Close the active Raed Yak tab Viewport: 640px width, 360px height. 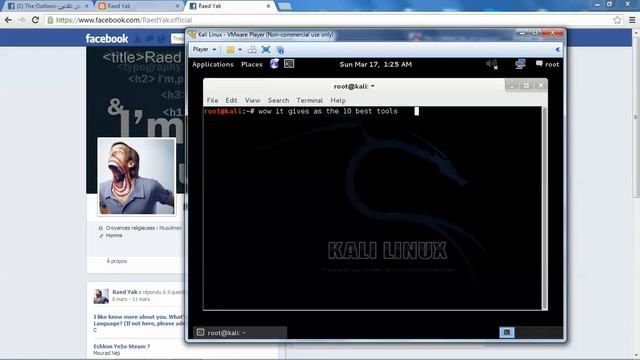coord(268,6)
